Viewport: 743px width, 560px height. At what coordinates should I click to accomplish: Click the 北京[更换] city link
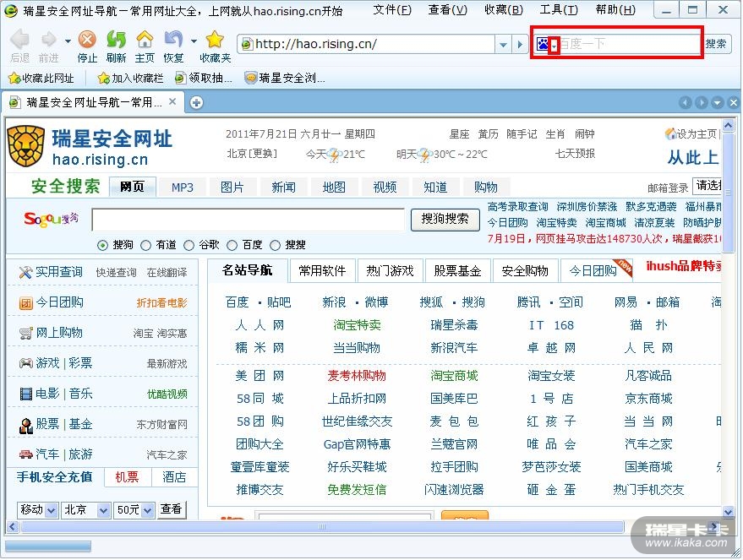click(x=252, y=155)
